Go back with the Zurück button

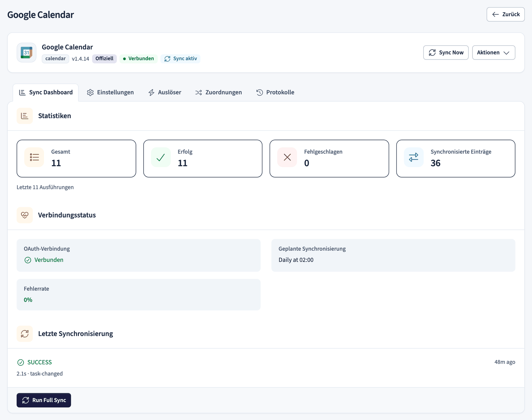click(506, 14)
